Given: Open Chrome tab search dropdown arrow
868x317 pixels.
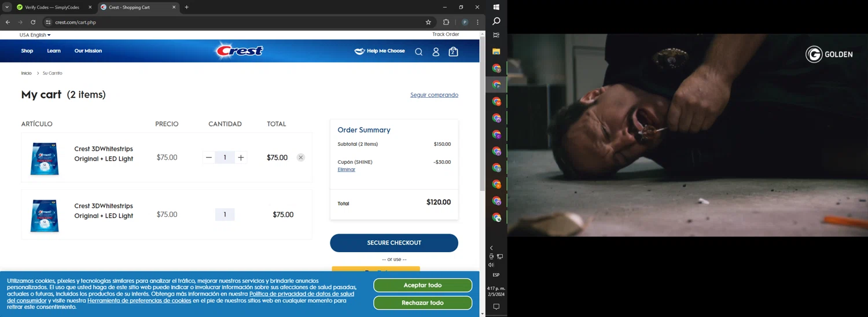Looking at the screenshot, I should point(7,8).
